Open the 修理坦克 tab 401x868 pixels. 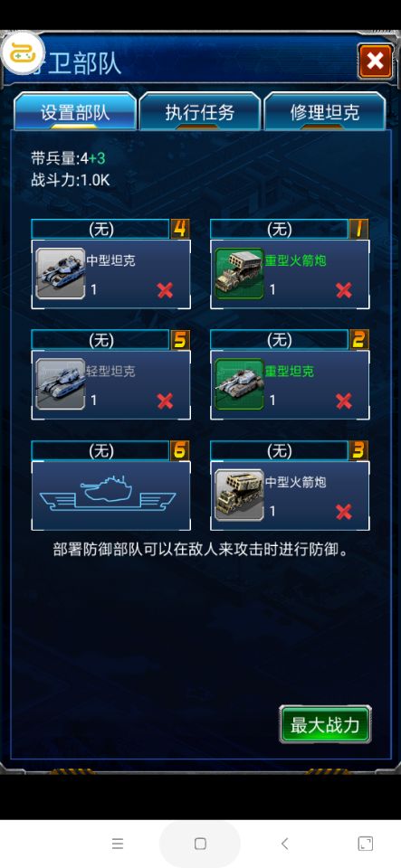(325, 111)
